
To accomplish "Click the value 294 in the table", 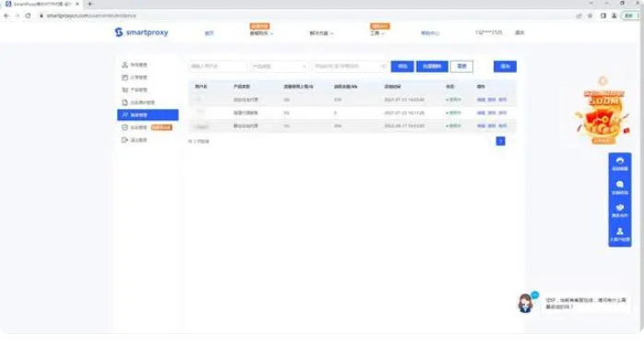I will coord(338,126).
